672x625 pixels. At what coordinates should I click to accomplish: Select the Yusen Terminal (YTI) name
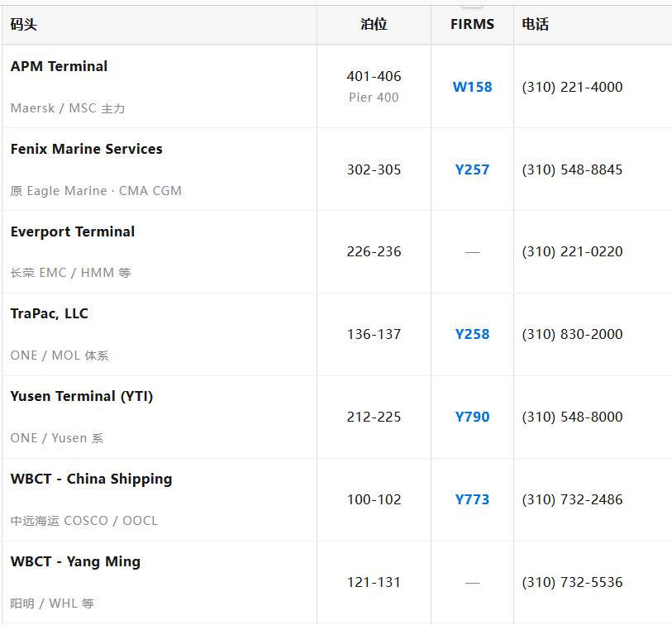coord(82,397)
